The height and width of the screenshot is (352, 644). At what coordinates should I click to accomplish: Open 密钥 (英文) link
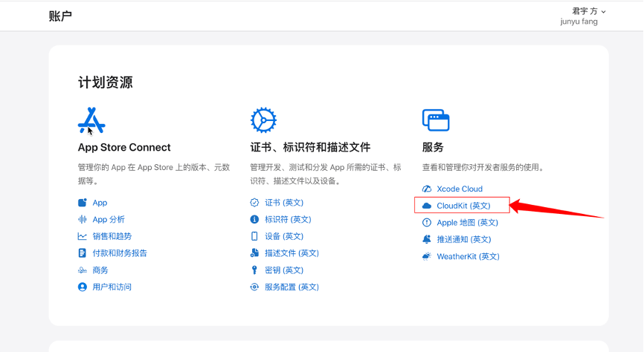284,270
